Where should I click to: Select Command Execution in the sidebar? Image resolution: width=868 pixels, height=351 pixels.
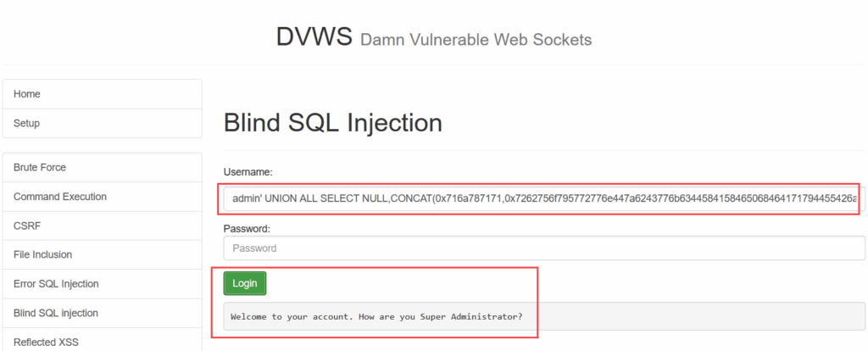tap(103, 197)
